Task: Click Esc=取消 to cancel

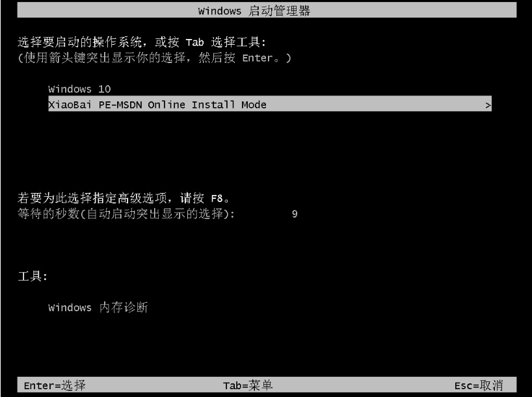Action: 479,385
